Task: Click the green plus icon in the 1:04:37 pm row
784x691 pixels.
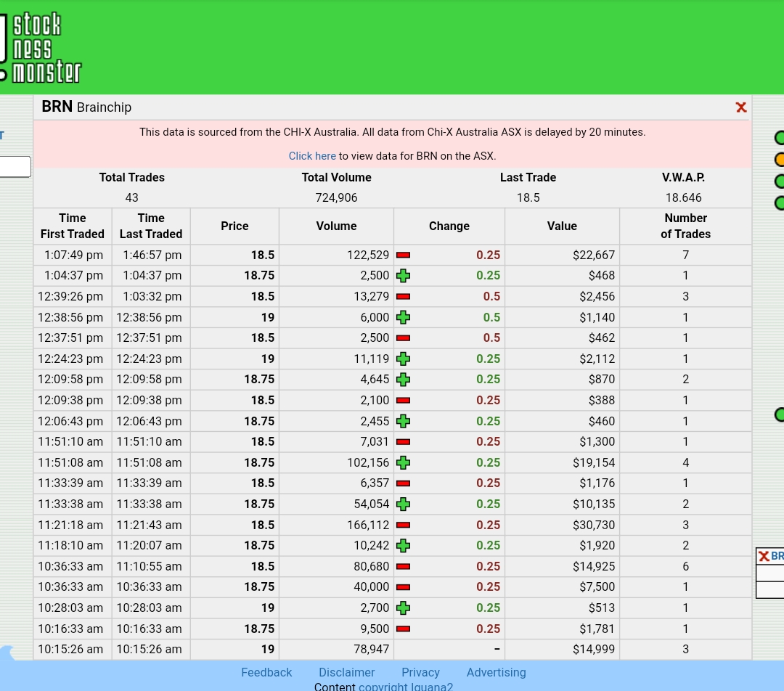Action: 403,276
